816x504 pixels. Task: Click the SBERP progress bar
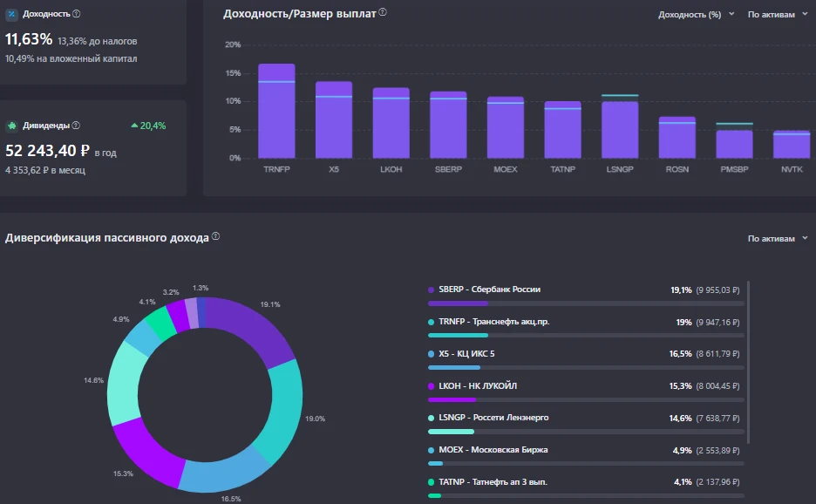click(x=586, y=303)
